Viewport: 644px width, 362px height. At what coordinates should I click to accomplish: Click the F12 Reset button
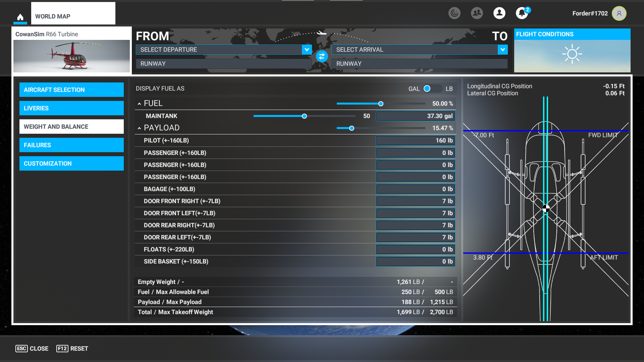(72, 349)
